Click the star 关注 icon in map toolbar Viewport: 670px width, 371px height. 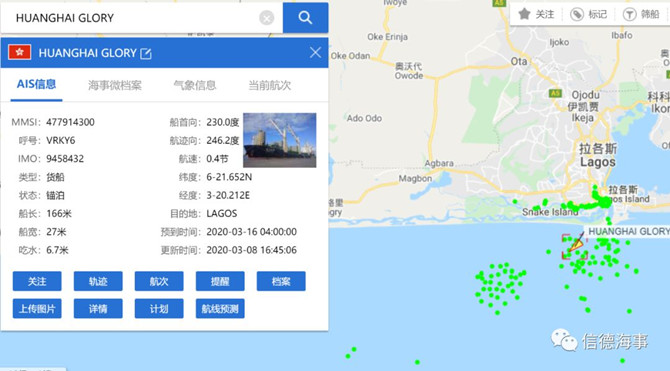524,14
